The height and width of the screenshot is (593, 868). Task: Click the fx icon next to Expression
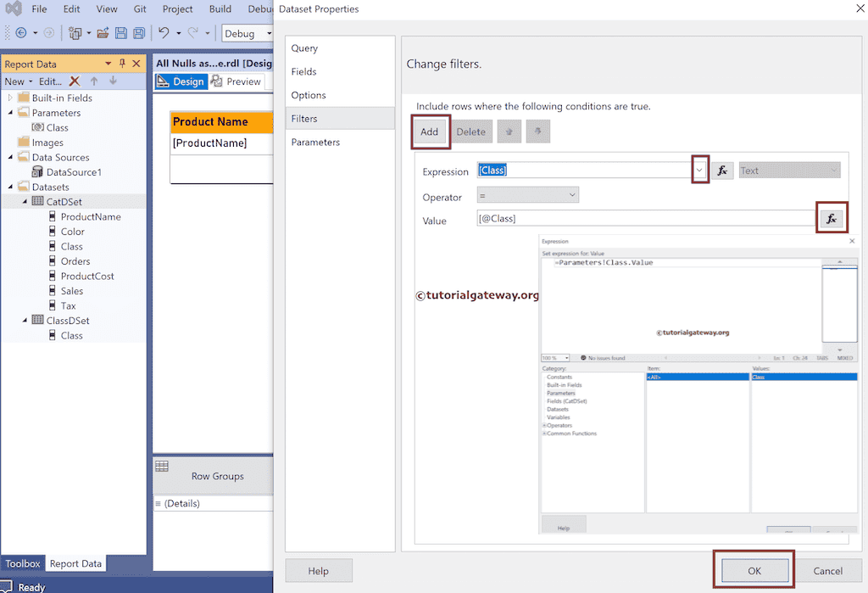tap(722, 170)
